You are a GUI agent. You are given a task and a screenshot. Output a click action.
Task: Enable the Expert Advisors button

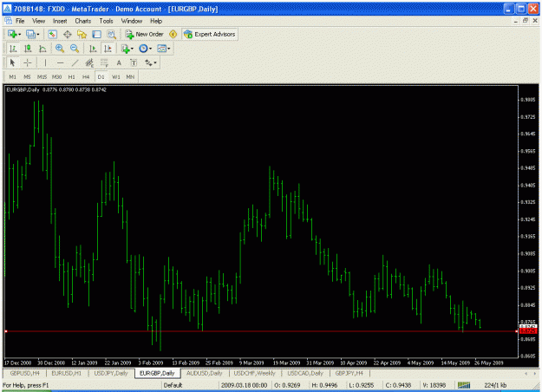click(210, 34)
